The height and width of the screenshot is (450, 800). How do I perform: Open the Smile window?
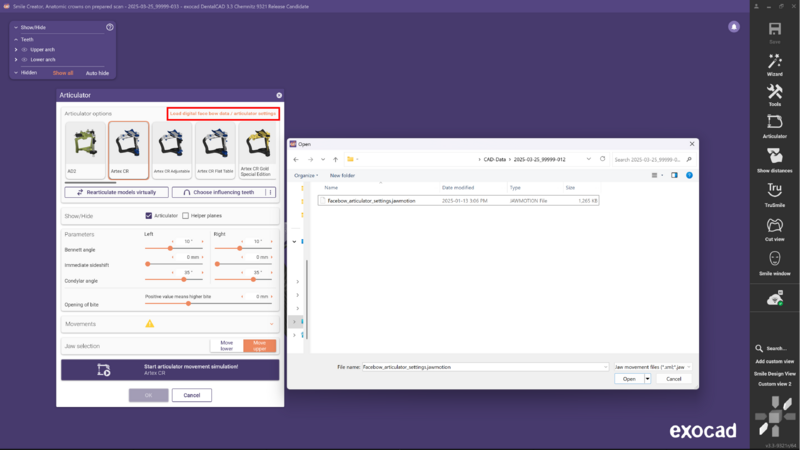point(774,259)
